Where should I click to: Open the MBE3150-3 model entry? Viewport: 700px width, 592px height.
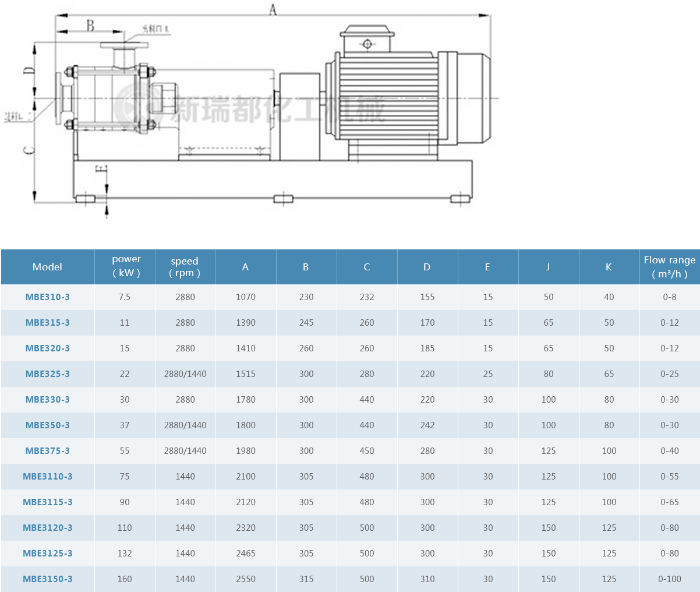(48, 579)
